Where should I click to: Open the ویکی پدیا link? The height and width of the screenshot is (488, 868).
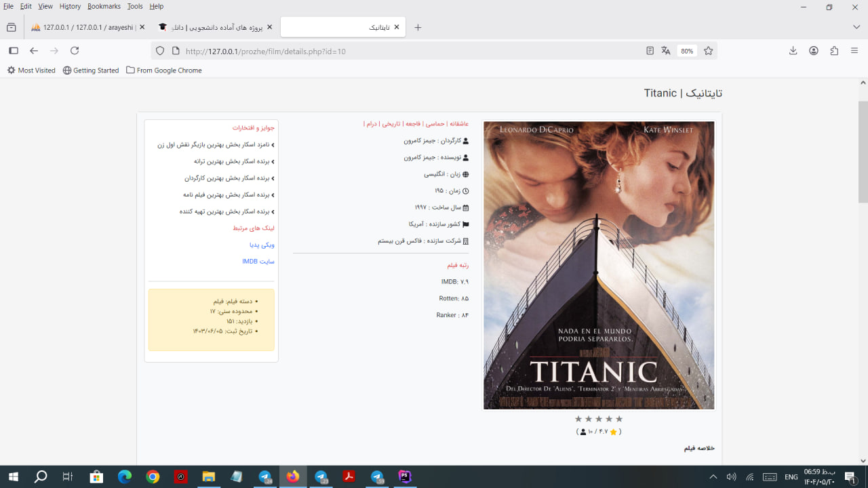click(262, 245)
